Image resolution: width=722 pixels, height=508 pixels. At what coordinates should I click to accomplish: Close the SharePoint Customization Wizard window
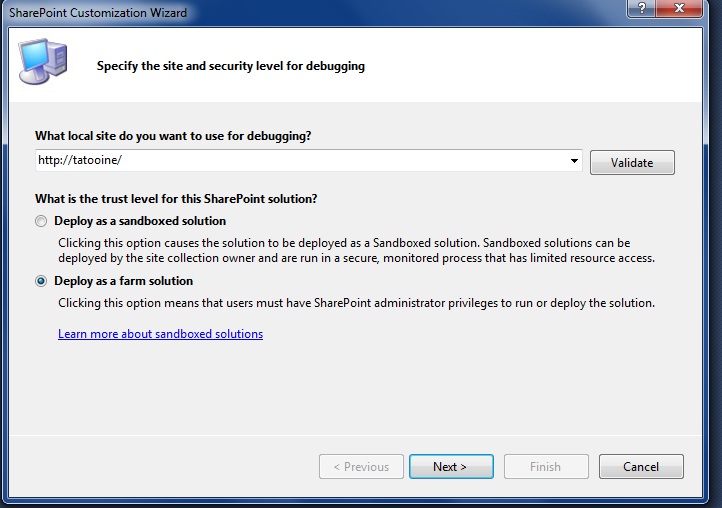[679, 8]
